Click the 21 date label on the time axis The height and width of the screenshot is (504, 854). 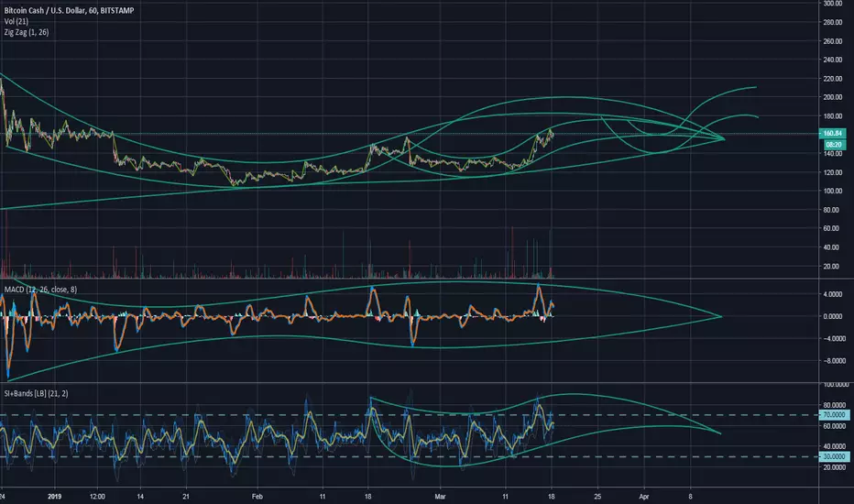coord(186,497)
